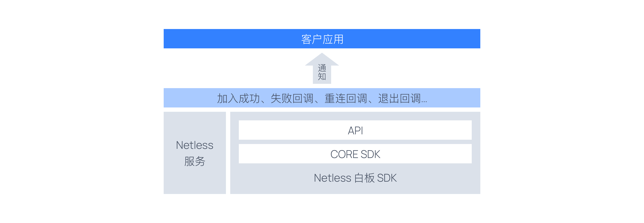Viewport: 644px width, 223px height.
Task: Click the Netless 白板 SDK label
Action: [355, 178]
